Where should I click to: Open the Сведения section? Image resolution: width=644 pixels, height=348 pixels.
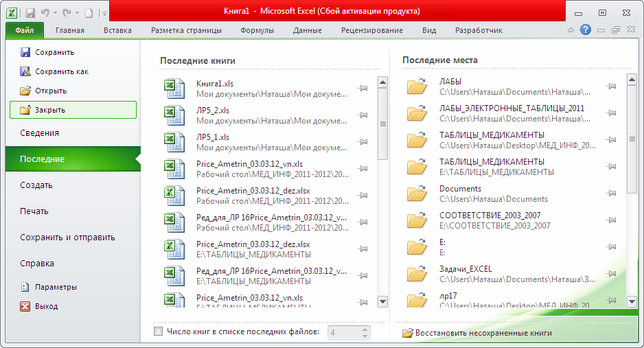tap(39, 133)
